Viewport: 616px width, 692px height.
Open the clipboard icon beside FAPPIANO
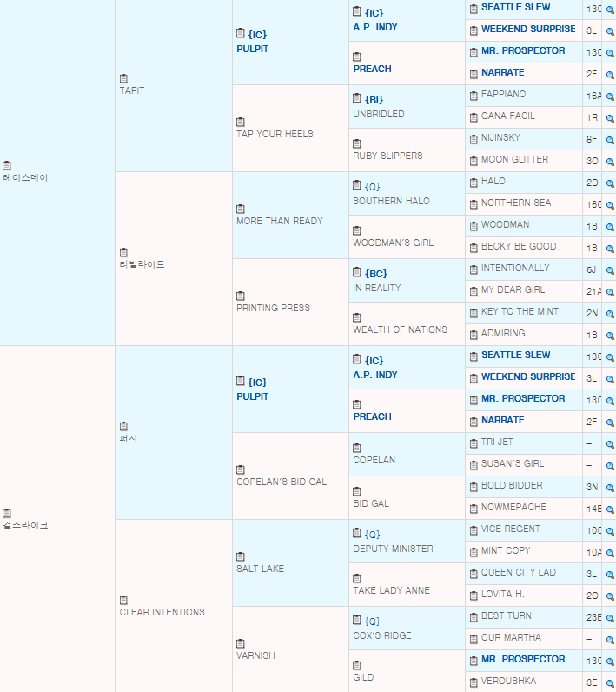[474, 95]
